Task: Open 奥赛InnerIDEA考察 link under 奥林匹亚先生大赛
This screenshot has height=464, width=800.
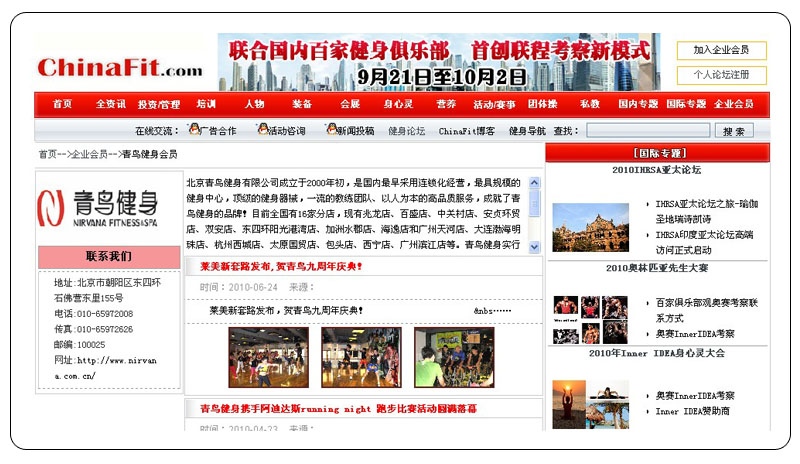Action: (x=695, y=334)
